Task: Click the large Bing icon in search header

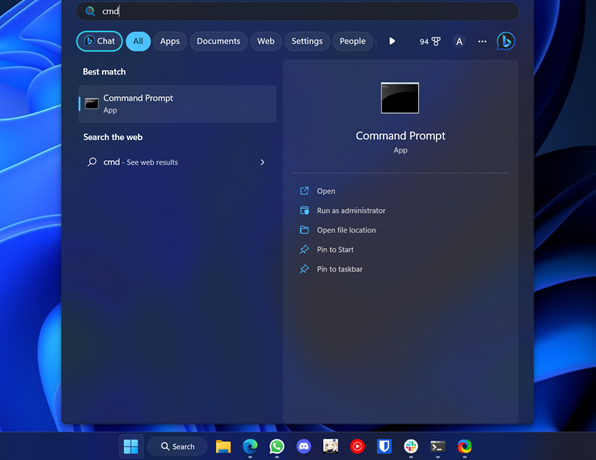Action: [506, 41]
